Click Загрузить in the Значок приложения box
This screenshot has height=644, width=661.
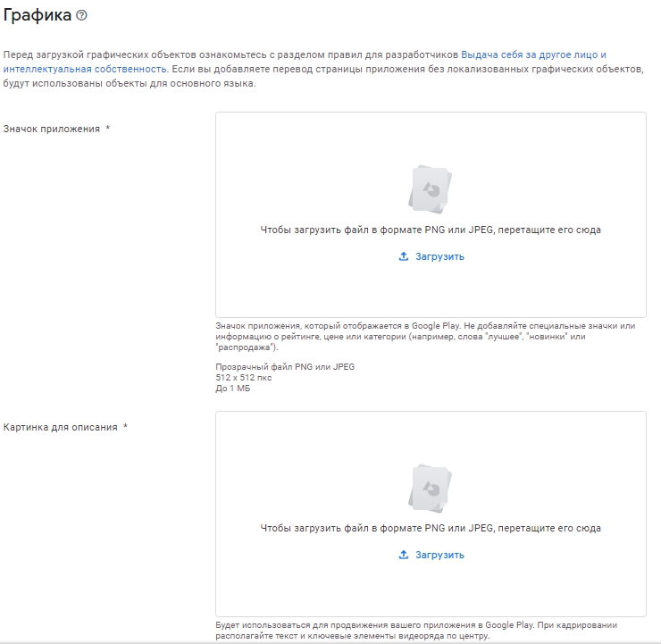439,256
